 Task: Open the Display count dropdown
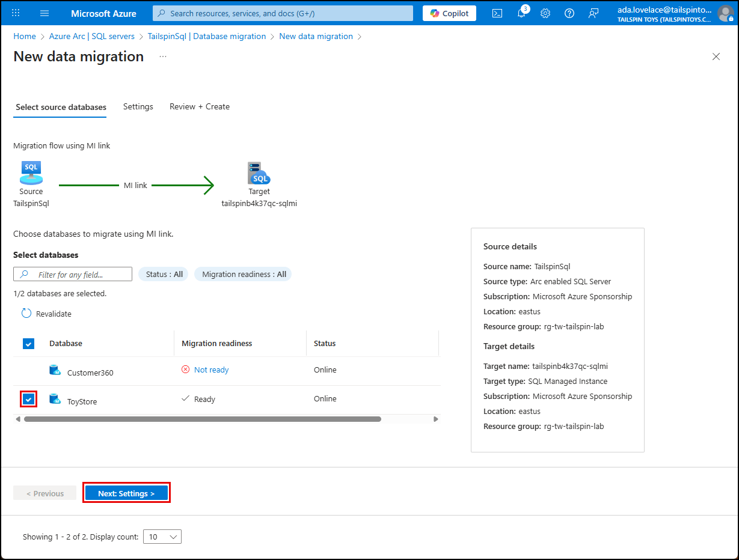point(162,537)
